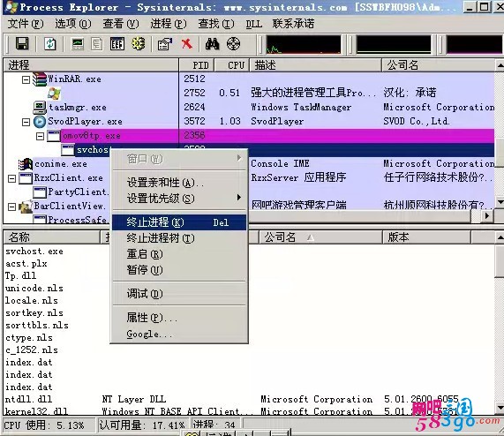The image size is (504, 436).
Task: Sort by lower pane 公司名 column header
Action: click(x=320, y=237)
